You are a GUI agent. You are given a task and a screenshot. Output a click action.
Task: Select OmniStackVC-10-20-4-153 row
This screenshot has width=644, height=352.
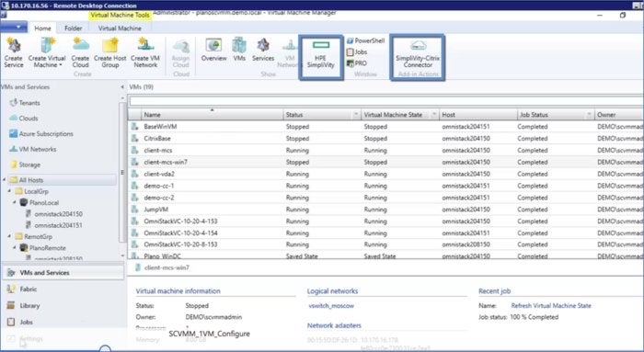(x=386, y=221)
